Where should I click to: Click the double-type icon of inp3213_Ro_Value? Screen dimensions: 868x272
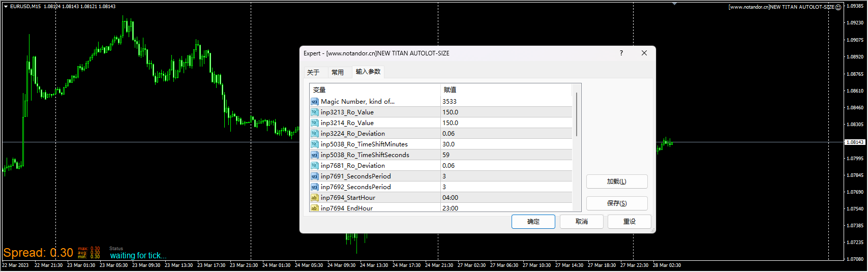pyautogui.click(x=314, y=112)
